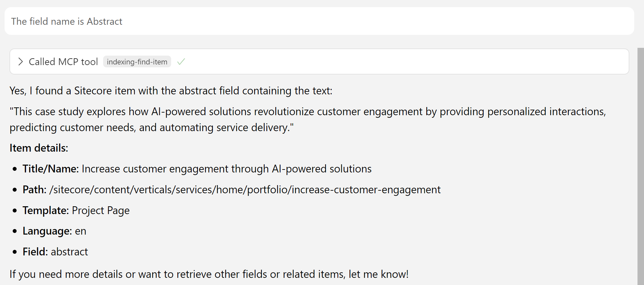Screen dimensions: 644x285
Task: Click the 'Yes, I found a Sitecore item' sentence
Action: tap(171, 91)
